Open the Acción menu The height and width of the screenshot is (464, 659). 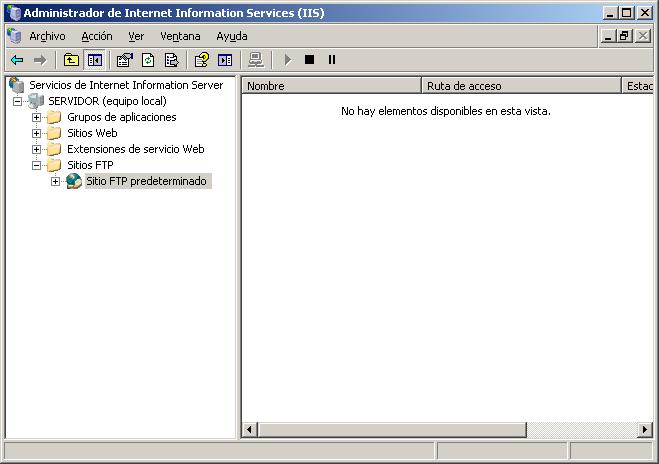click(97, 36)
